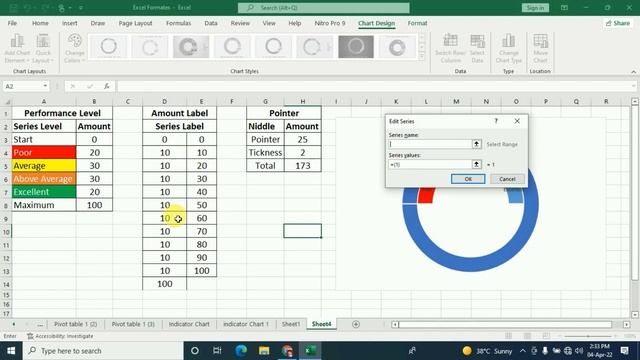Switch to the Home tab

tap(40, 23)
